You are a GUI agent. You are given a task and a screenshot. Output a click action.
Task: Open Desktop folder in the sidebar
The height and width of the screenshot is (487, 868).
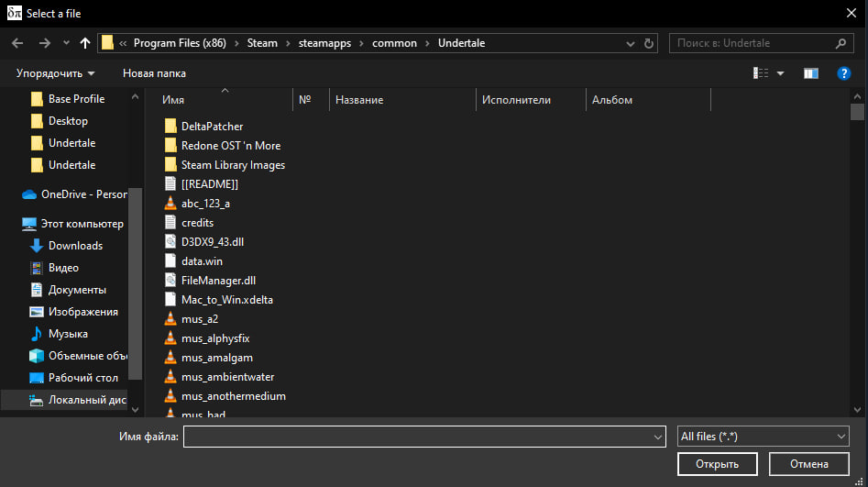(60, 121)
